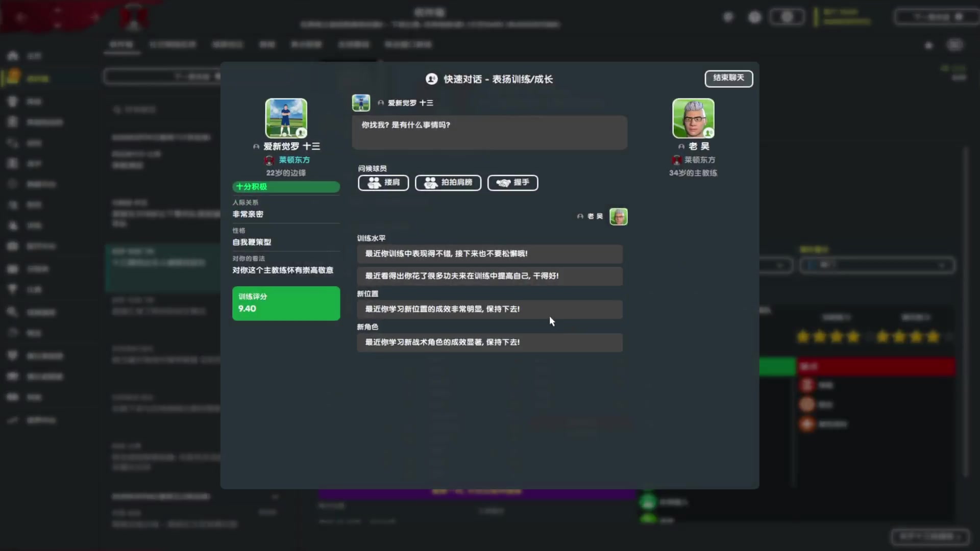The height and width of the screenshot is (551, 980).
Task: Click the small coach portrait icon near 老吴
Action: tap(618, 216)
